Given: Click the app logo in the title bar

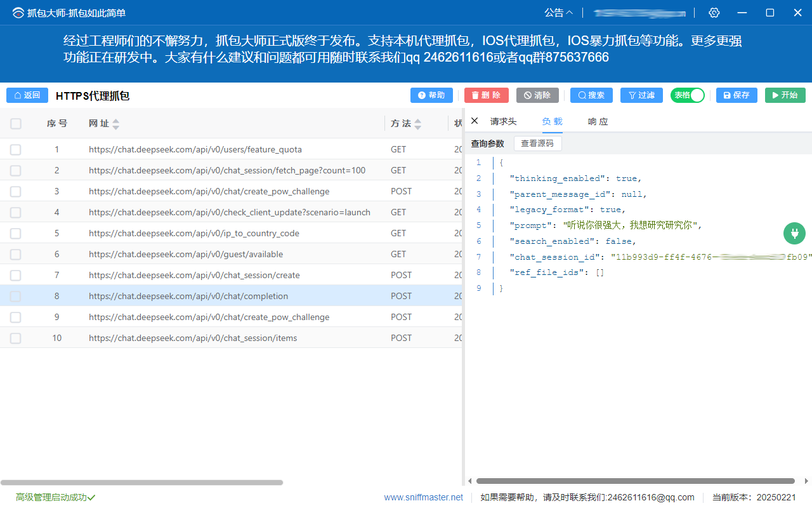Looking at the screenshot, I should point(18,13).
